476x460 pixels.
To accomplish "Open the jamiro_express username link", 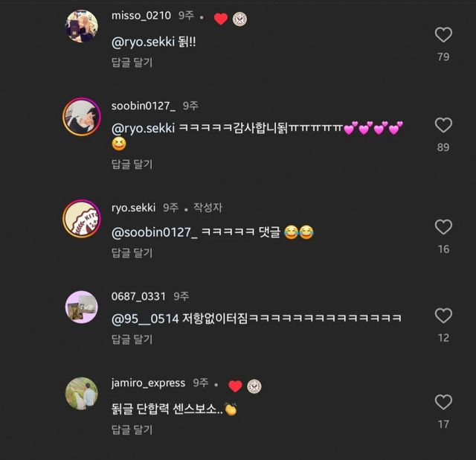I will (148, 383).
